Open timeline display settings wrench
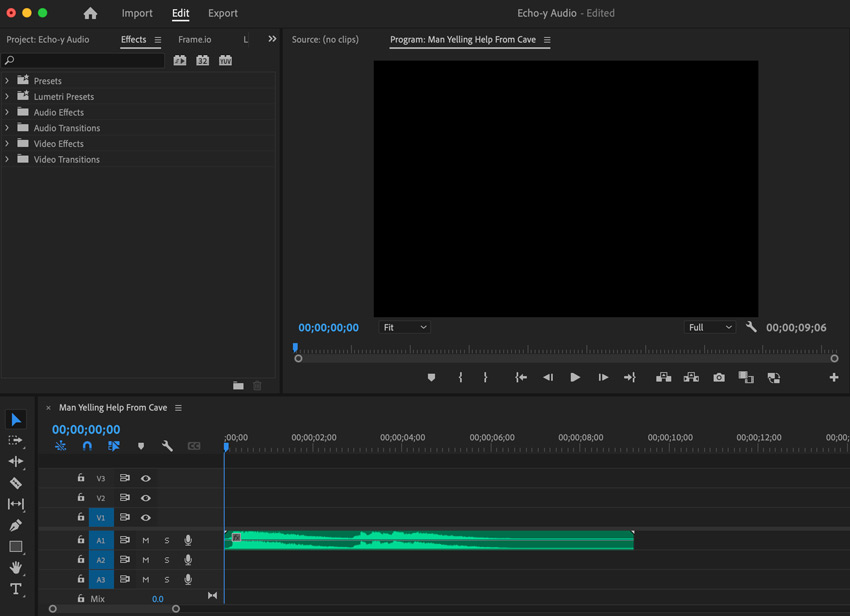The height and width of the screenshot is (616, 850). coord(167,446)
